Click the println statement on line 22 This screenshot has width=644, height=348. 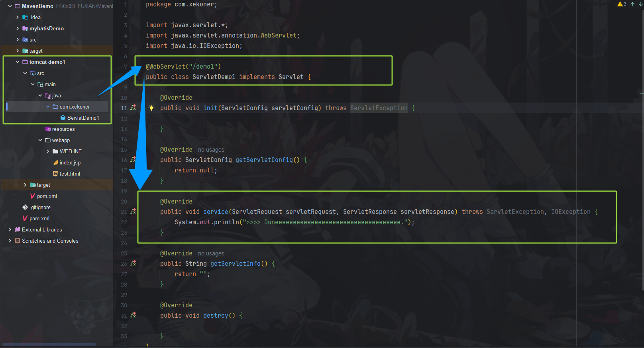click(x=295, y=222)
